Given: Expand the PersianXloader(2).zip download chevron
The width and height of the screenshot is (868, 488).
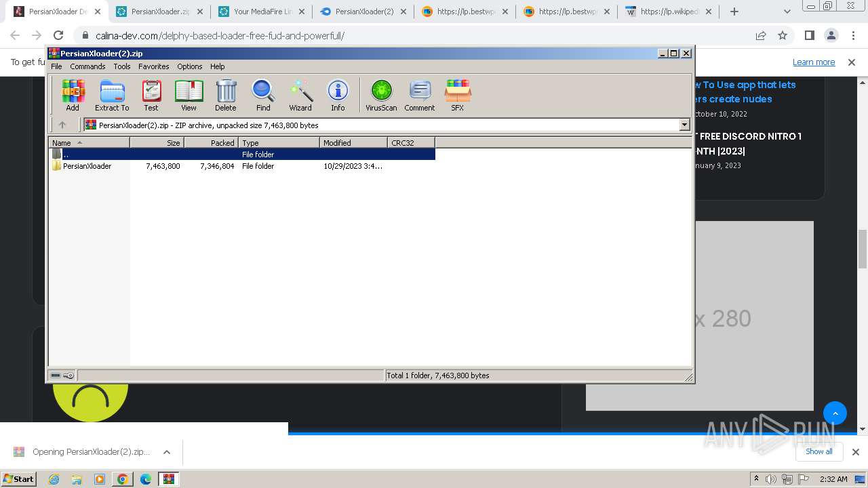Looking at the screenshot, I should point(167,452).
